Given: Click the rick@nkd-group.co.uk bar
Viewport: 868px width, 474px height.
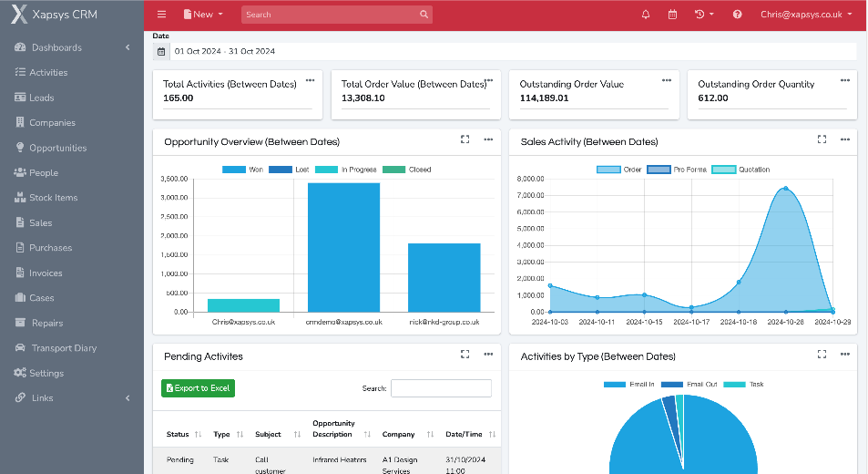Looking at the screenshot, I should (x=444, y=277).
